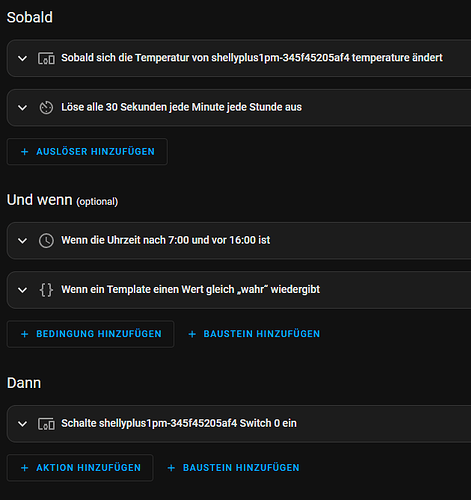
Task: Click the 'Dann' section heading
Action: pyautogui.click(x=24, y=383)
